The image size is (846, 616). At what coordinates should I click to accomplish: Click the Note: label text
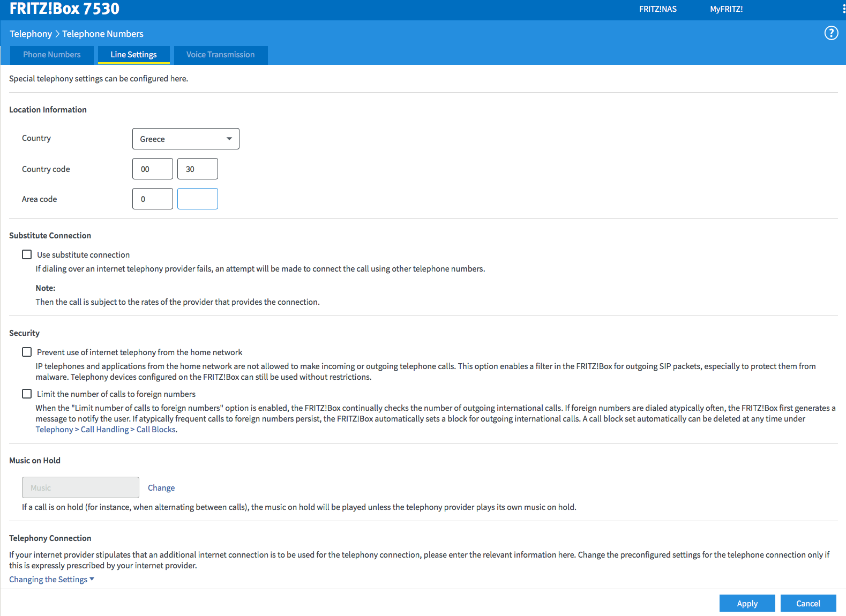pyautogui.click(x=46, y=288)
